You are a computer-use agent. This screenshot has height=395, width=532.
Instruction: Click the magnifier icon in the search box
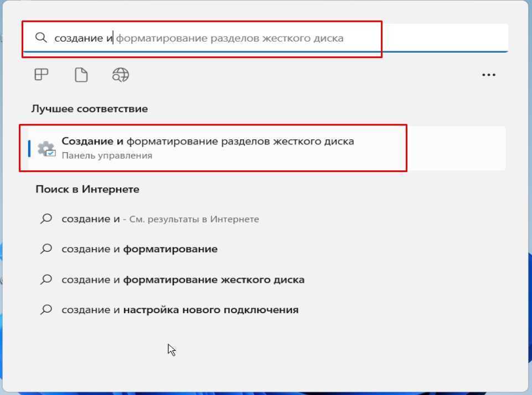pyautogui.click(x=40, y=38)
